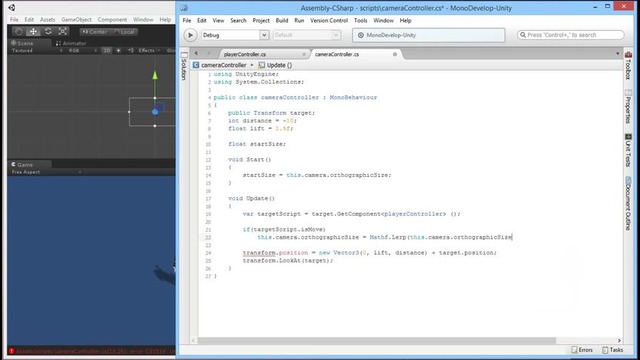Open the Project menu in MonoDevelop

[261, 20]
